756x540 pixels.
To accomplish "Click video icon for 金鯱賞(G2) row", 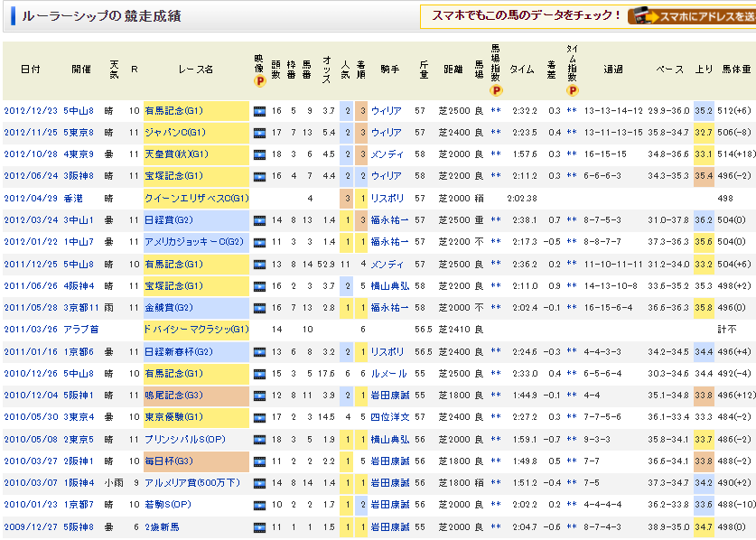I will click(x=260, y=308).
